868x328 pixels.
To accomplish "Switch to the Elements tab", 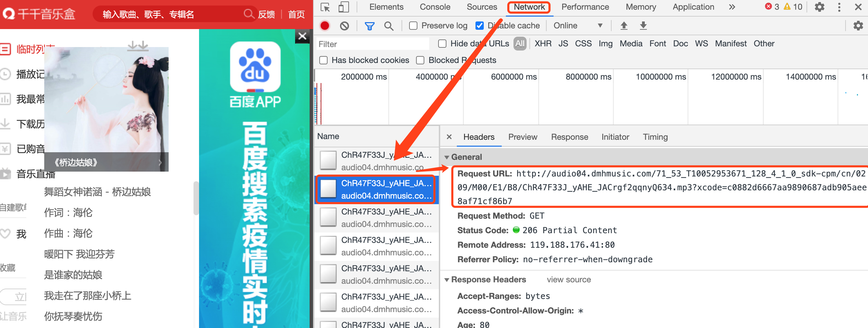I will pyautogui.click(x=386, y=7).
